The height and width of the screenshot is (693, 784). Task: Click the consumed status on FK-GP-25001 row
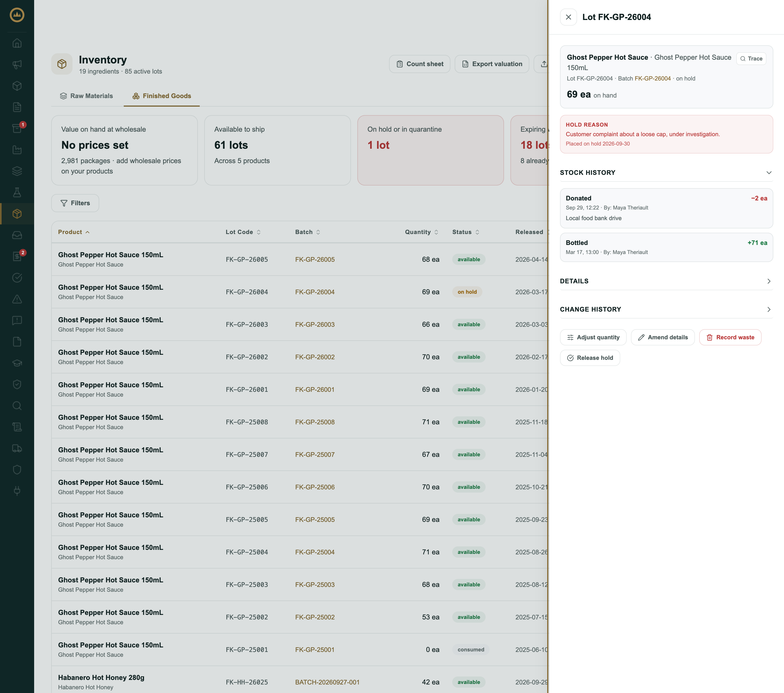471,650
